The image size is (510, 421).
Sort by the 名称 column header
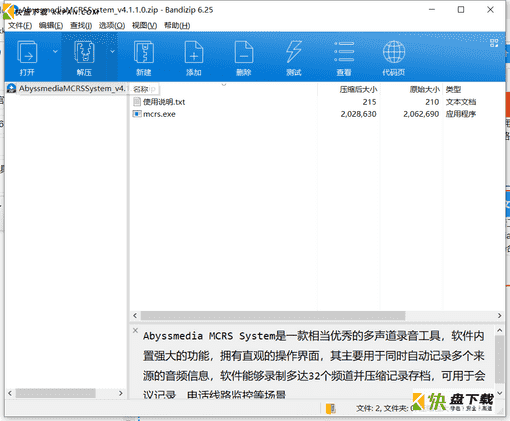pyautogui.click(x=141, y=89)
